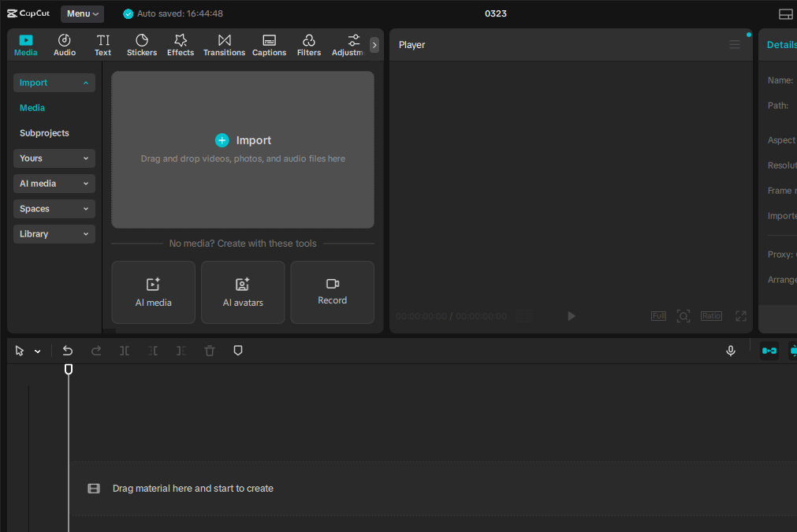The width and height of the screenshot is (797, 532).
Task: Select the delete tool in timeline toolbar
Action: (x=209, y=350)
